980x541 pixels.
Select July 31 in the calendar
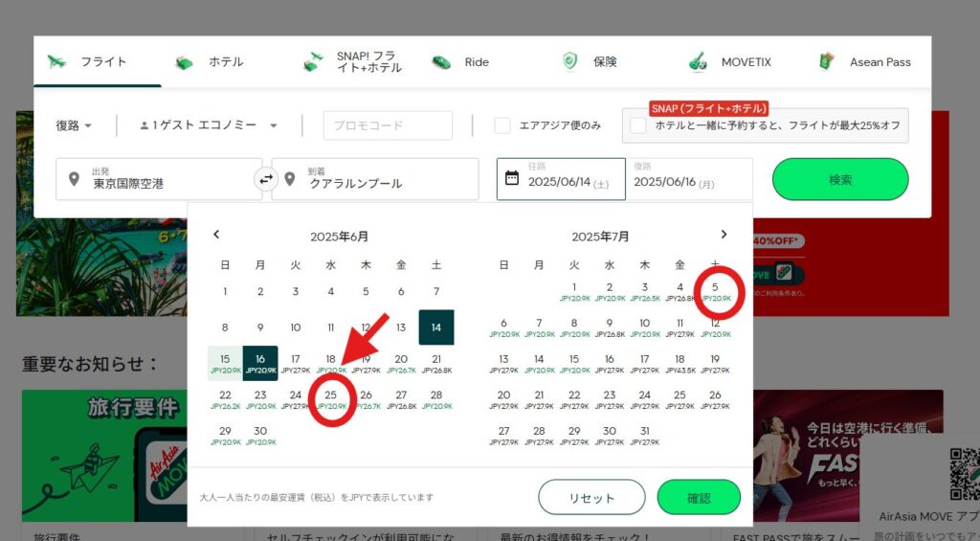[644, 436]
